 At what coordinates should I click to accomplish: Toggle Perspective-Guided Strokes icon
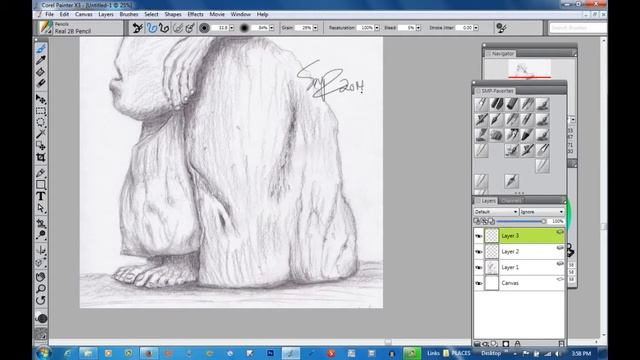(190, 28)
